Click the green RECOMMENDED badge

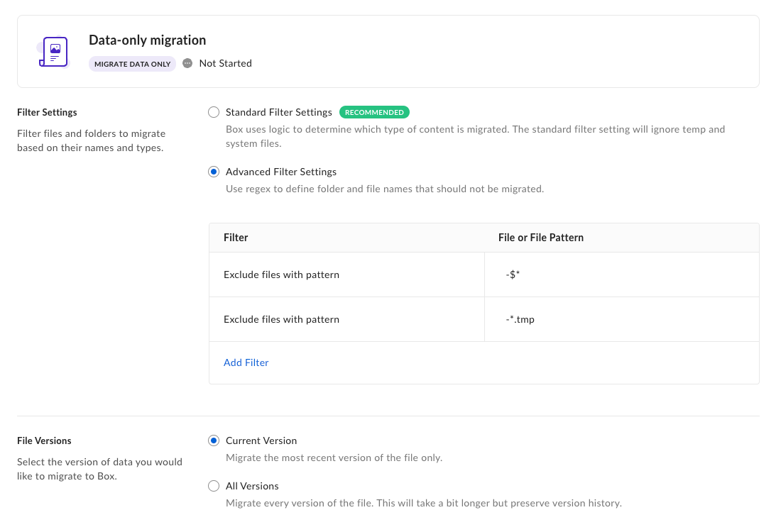pyautogui.click(x=374, y=112)
